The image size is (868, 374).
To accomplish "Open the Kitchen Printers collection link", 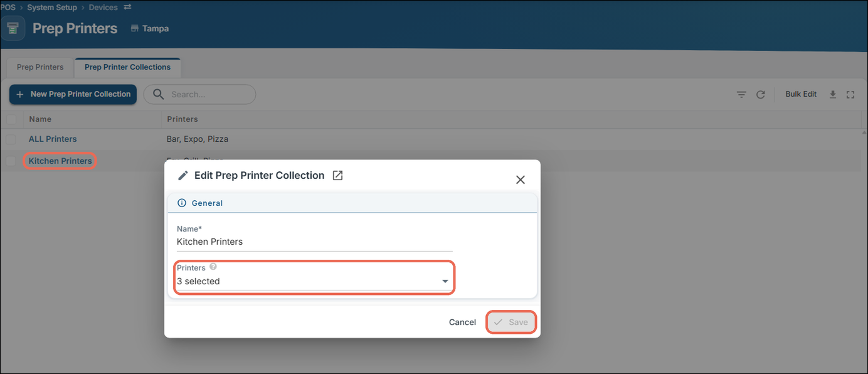I will [60, 161].
